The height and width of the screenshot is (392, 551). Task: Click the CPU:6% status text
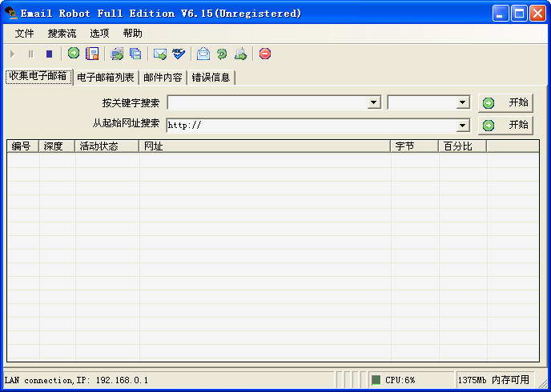[x=400, y=380]
